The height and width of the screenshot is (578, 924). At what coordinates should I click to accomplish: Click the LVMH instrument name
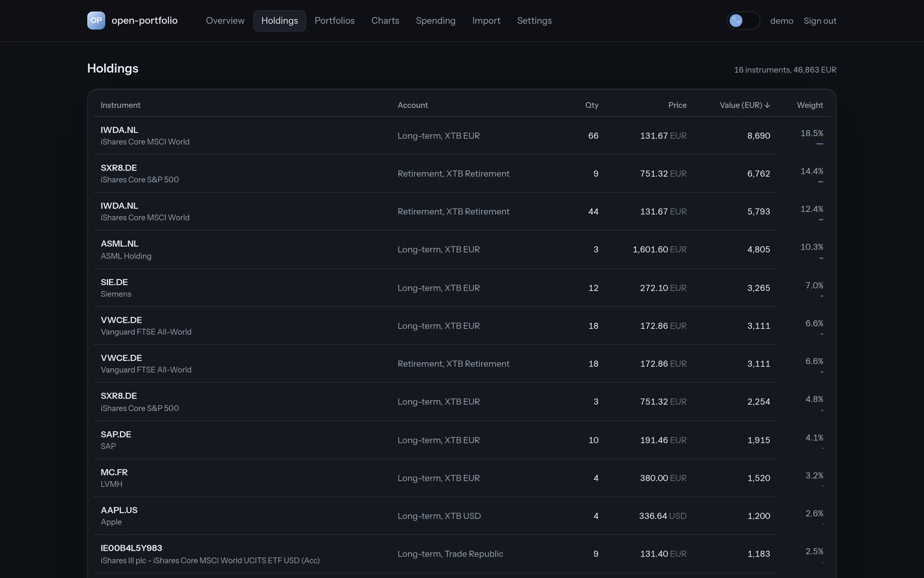pyautogui.click(x=112, y=484)
